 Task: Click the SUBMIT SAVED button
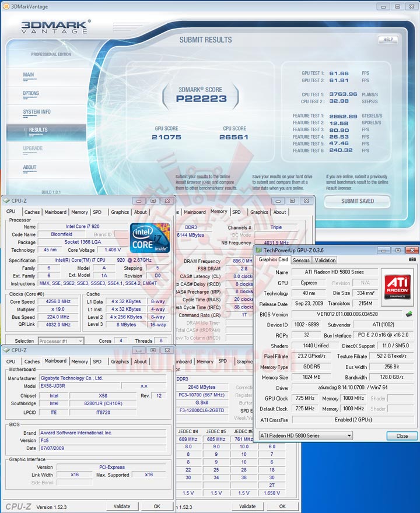[x=358, y=201]
